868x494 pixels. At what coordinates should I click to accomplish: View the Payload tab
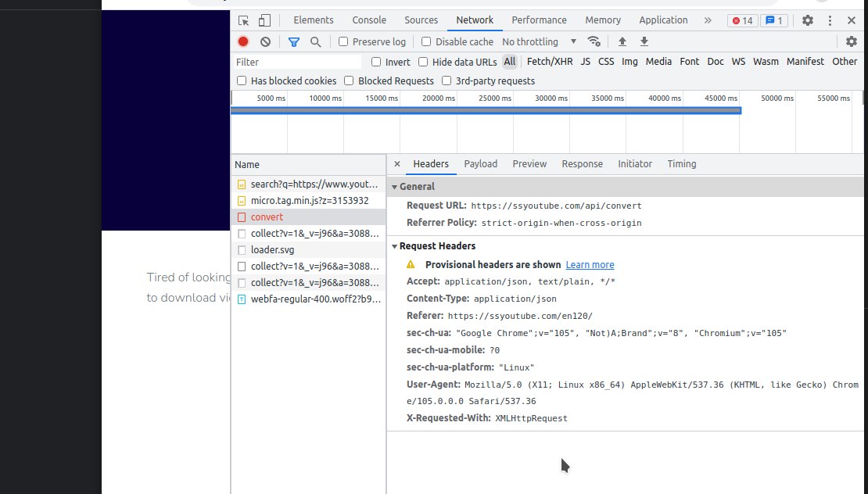[480, 163]
